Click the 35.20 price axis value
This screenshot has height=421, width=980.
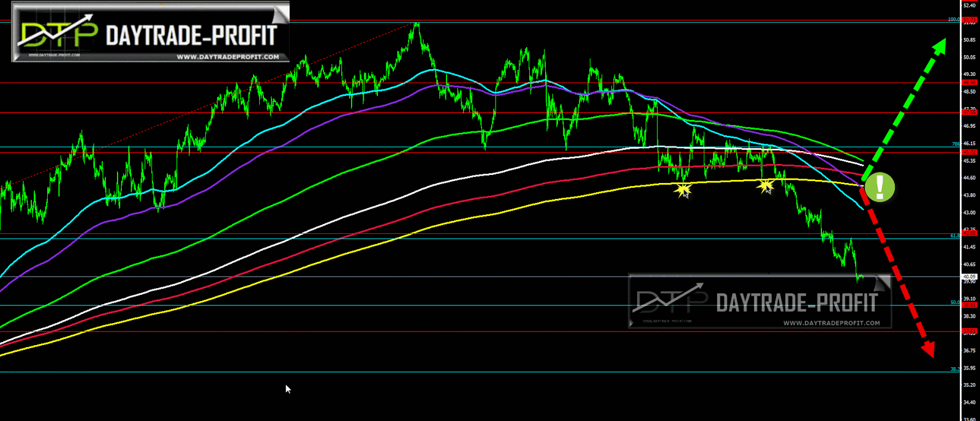pyautogui.click(x=970, y=385)
